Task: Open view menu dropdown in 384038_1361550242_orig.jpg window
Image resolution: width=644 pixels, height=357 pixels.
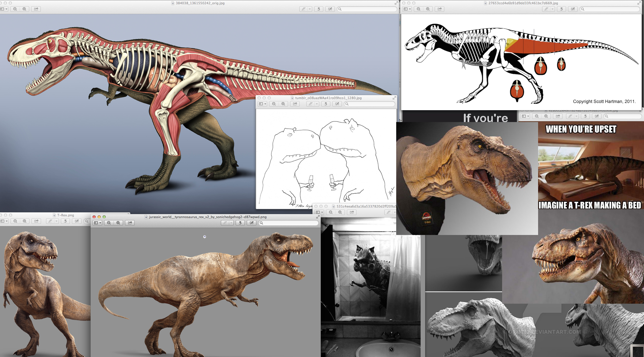Action: pos(4,9)
